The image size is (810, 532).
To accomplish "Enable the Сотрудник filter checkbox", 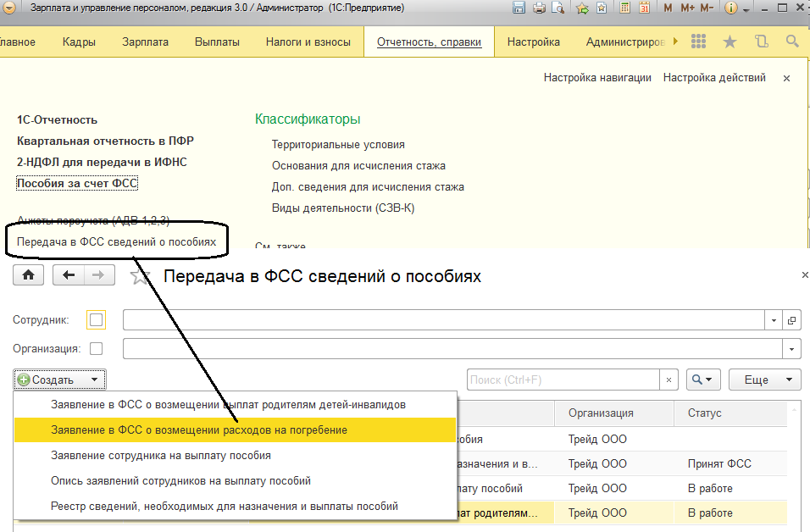I will point(97,320).
